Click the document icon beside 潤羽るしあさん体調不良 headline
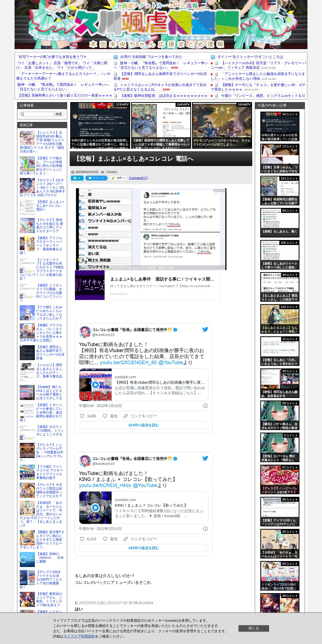This screenshot has height=644, width=322. tap(116, 74)
